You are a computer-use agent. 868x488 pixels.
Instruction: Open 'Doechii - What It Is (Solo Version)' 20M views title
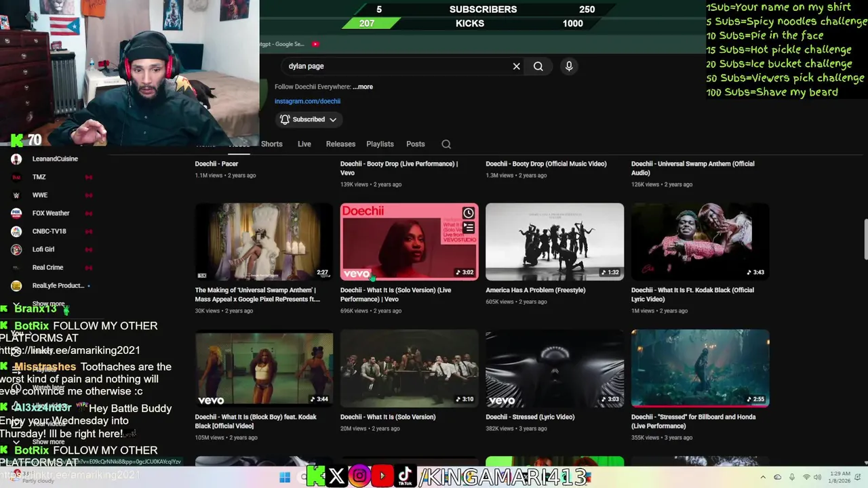pos(388,417)
